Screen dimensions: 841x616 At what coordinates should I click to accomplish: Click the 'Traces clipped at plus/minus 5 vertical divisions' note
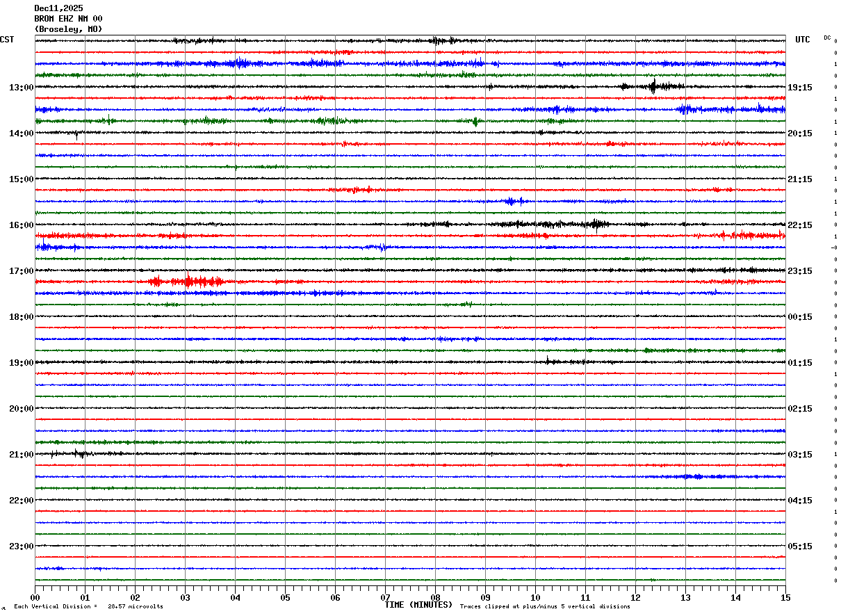[x=545, y=607]
